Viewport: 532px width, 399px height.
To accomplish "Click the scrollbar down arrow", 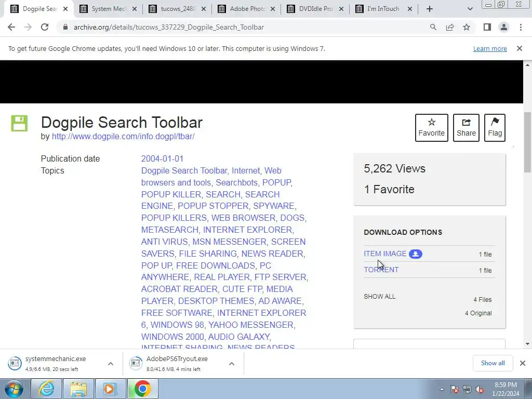I will tap(527, 344).
